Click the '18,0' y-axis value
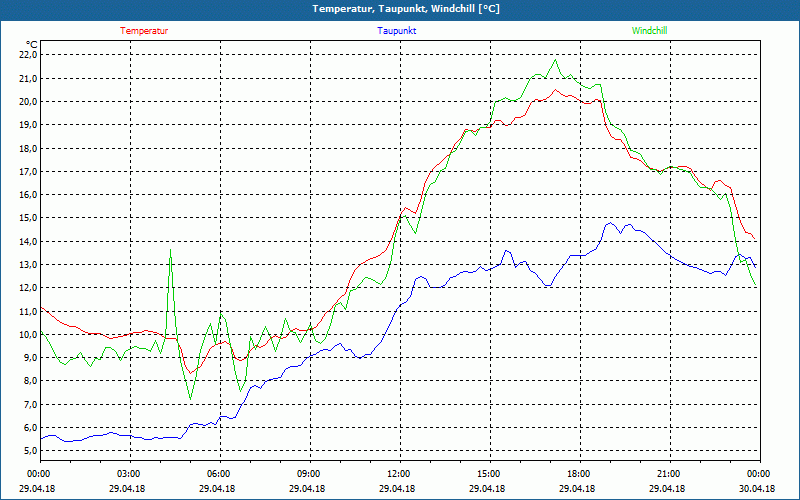The image size is (800, 500). click(28, 148)
